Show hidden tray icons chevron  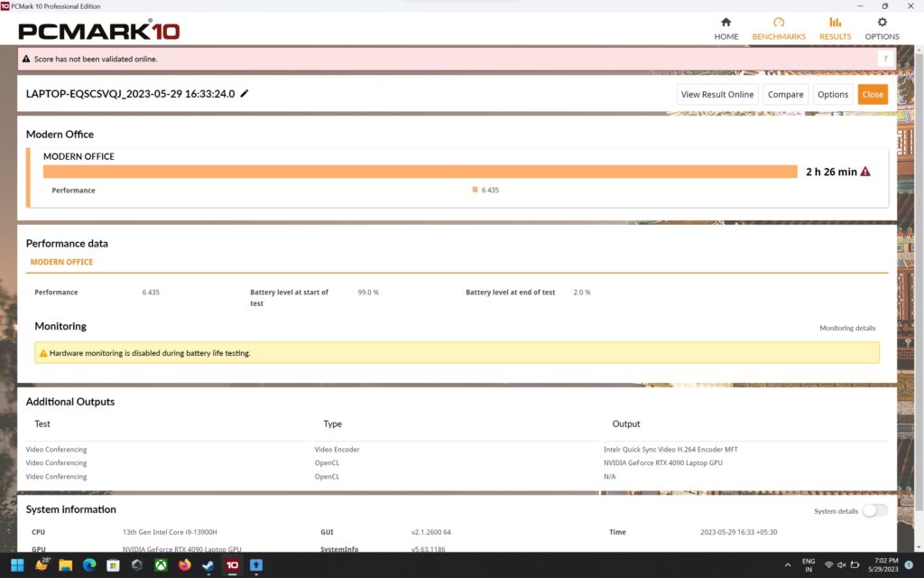coord(787,565)
